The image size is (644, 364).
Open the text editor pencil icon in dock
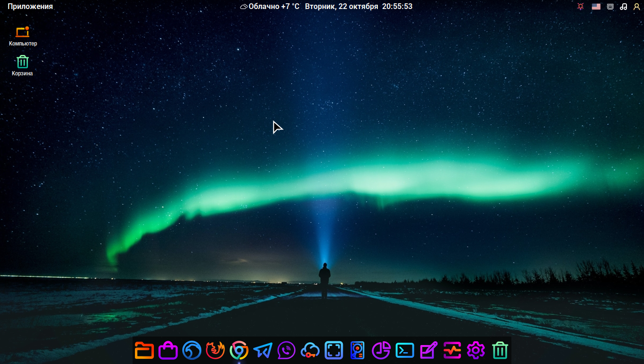point(429,350)
